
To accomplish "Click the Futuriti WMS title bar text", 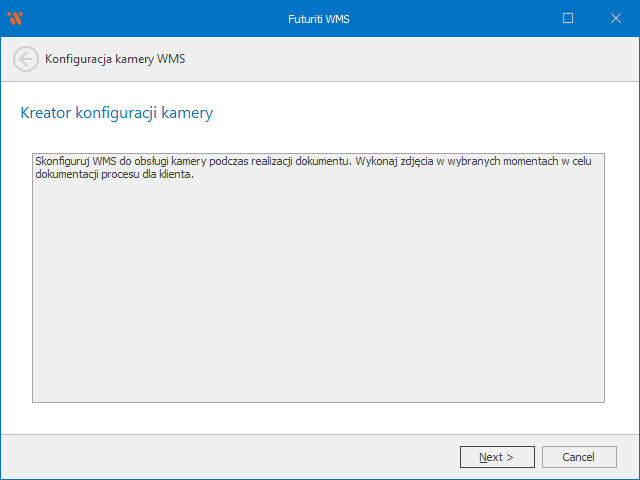I will pyautogui.click(x=319, y=18).
